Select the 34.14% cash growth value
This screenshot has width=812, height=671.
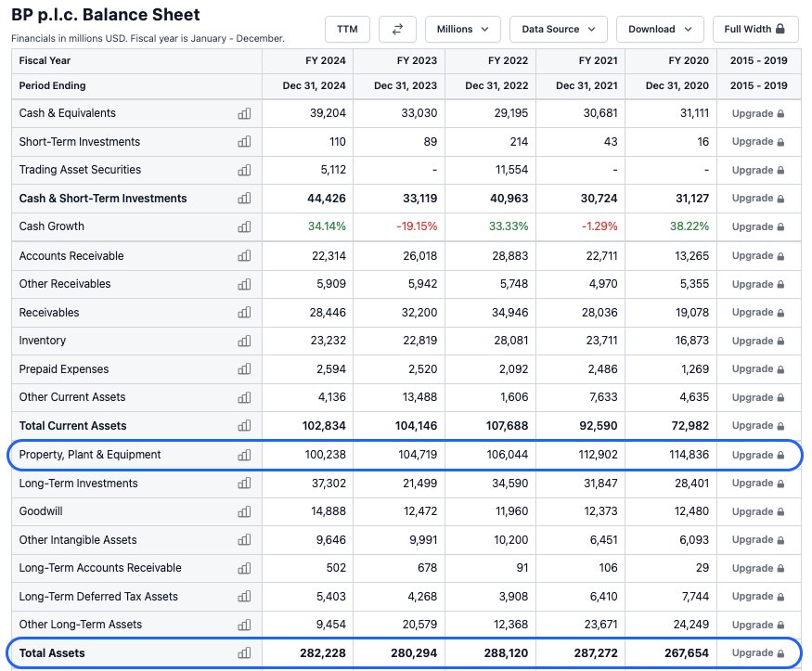click(327, 226)
